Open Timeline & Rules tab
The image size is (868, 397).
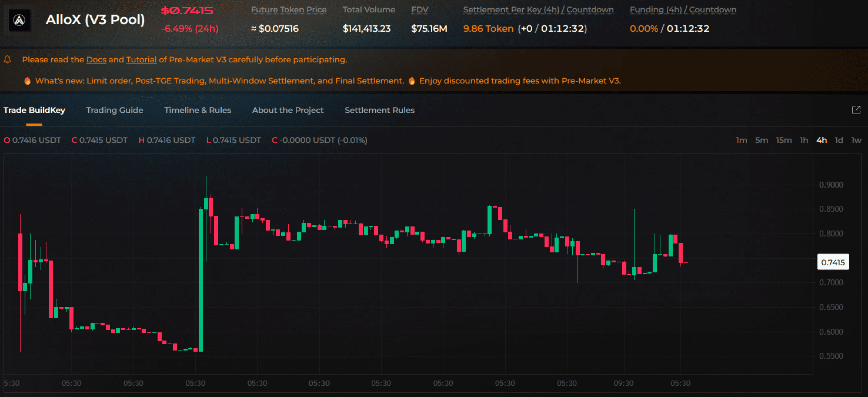coord(198,110)
